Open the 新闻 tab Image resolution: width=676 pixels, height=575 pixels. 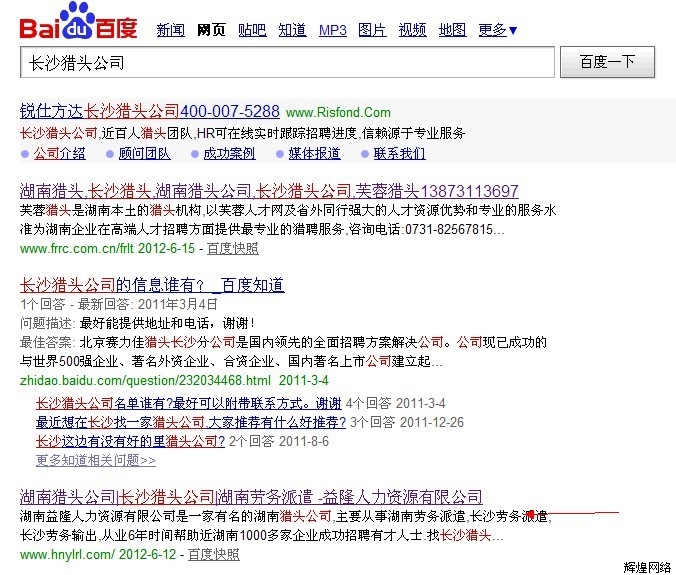[x=170, y=30]
